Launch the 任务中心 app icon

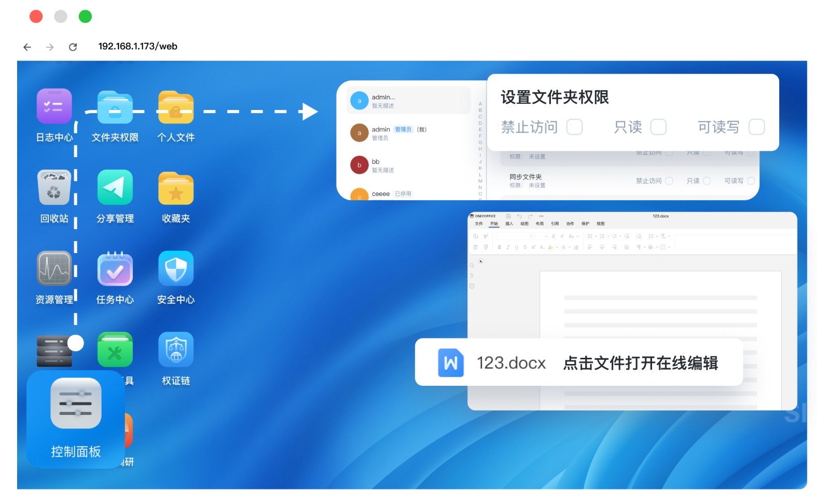[115, 269]
